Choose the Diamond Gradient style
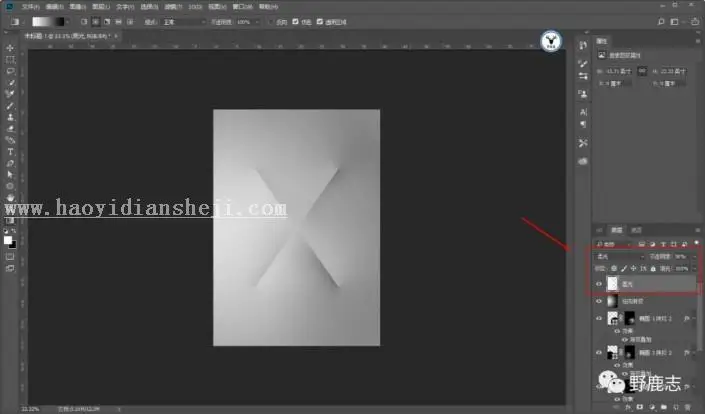The height and width of the screenshot is (414, 705). coord(130,22)
